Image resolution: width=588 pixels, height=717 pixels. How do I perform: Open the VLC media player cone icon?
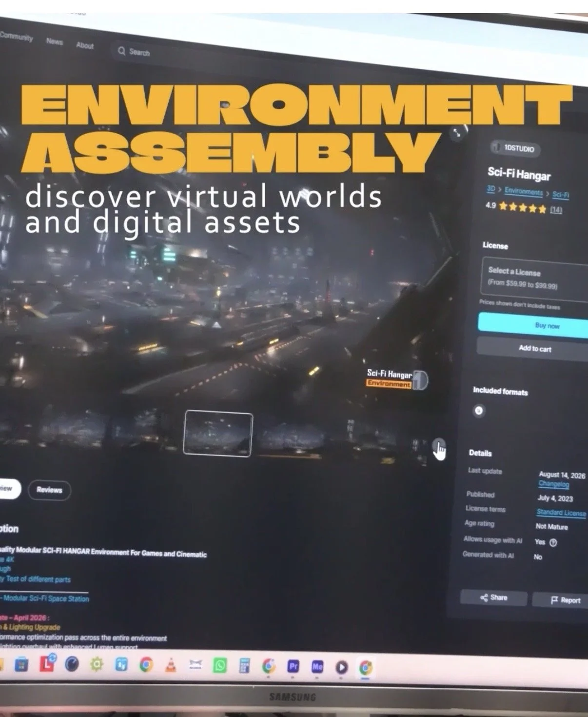[x=171, y=665]
